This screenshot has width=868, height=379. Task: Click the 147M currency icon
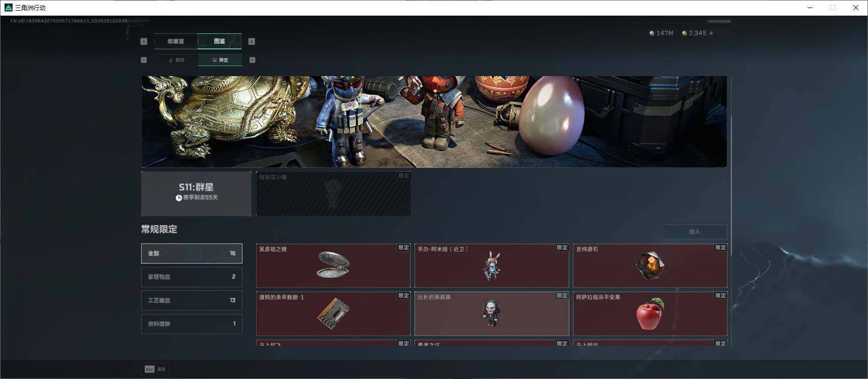tap(652, 33)
